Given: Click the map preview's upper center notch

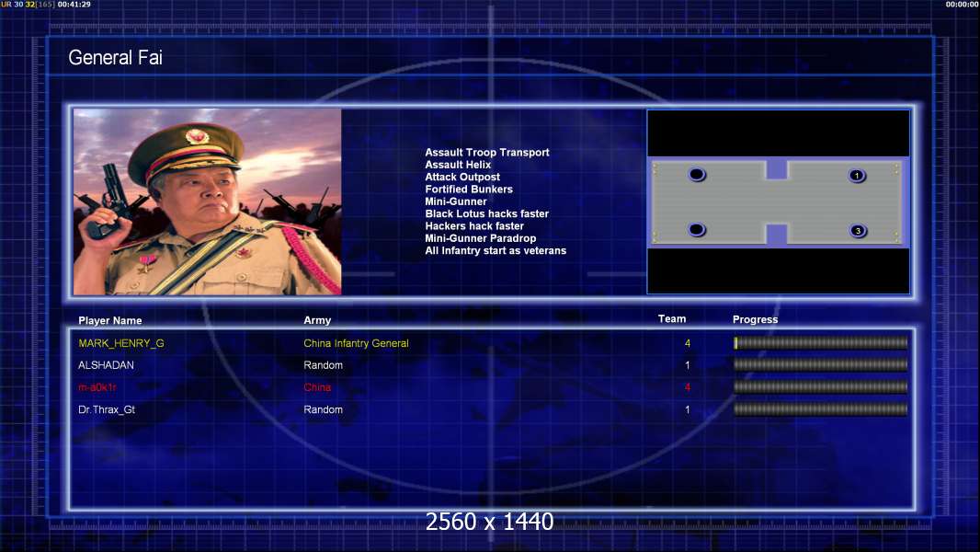Looking at the screenshot, I should (777, 169).
